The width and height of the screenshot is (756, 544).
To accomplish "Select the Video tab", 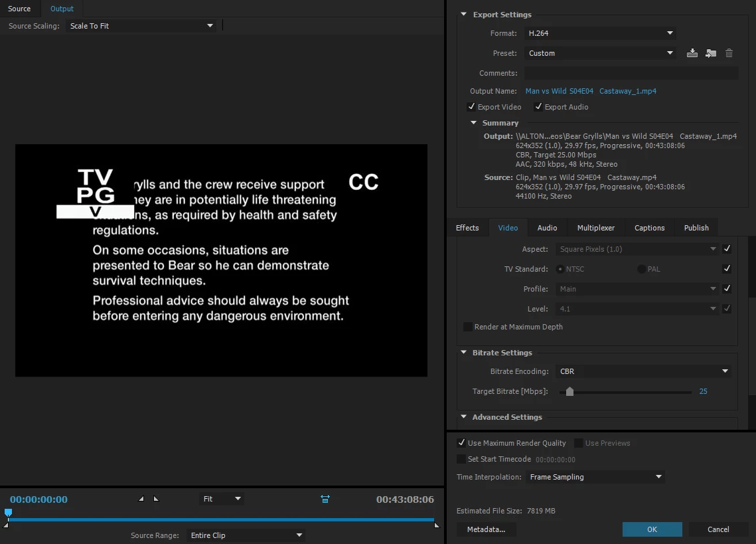I will [508, 228].
